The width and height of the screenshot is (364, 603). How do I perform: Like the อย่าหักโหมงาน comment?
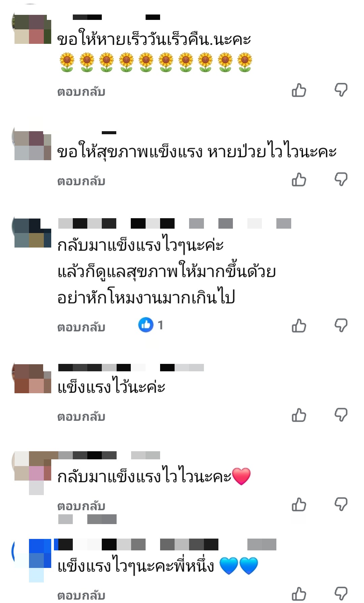(x=299, y=326)
